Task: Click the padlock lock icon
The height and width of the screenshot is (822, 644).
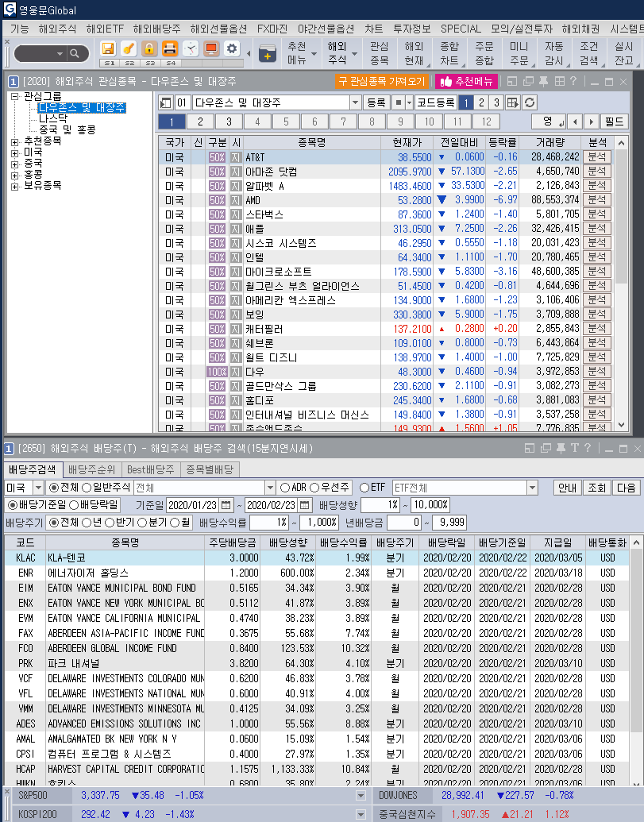Action: coord(149,49)
